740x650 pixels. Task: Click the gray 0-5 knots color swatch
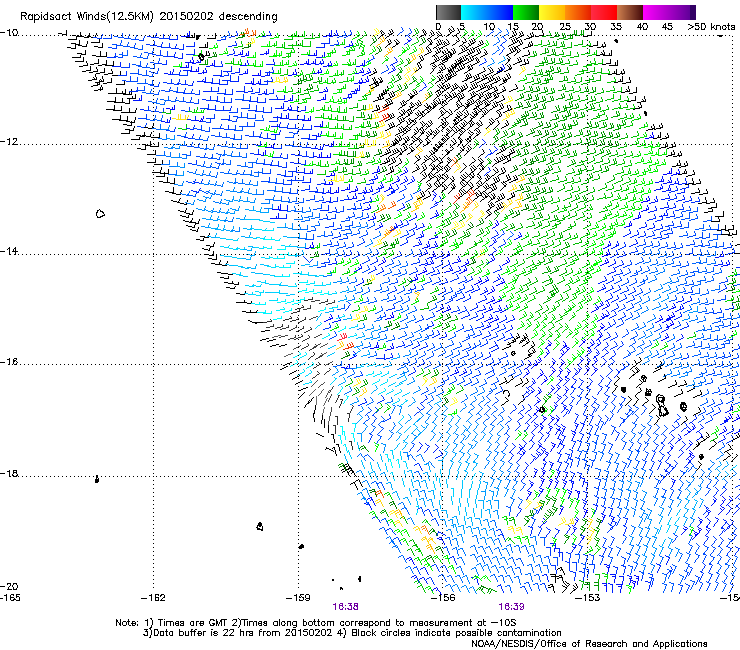(x=448, y=12)
